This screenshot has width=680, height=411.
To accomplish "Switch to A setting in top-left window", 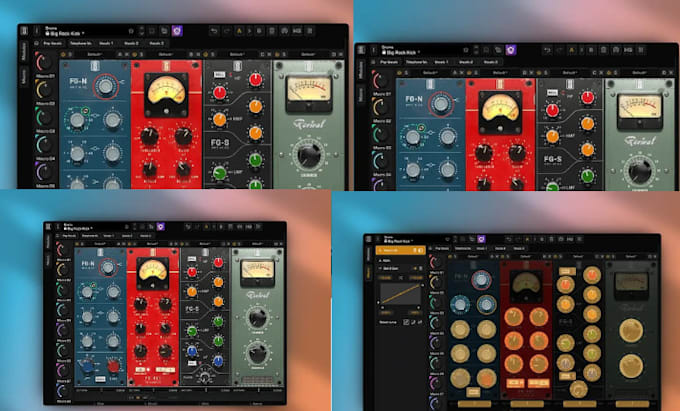I will [239, 31].
